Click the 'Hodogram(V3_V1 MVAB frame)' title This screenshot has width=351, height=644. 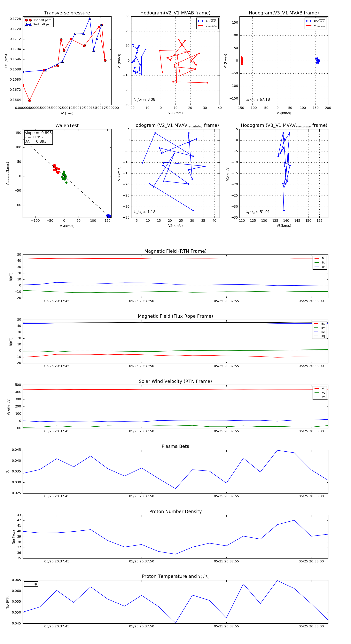pyautogui.click(x=284, y=13)
